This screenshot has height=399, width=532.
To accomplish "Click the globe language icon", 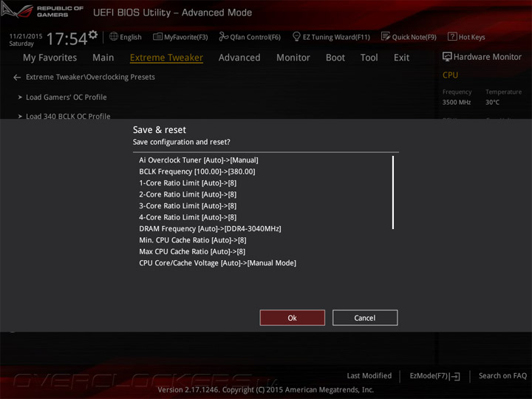I will click(114, 37).
